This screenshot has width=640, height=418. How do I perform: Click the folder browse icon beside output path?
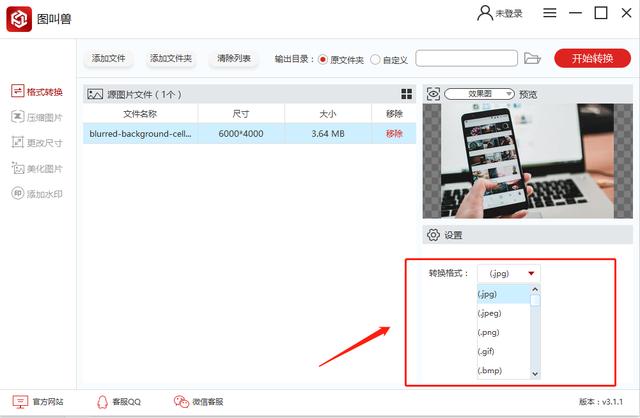[533, 59]
